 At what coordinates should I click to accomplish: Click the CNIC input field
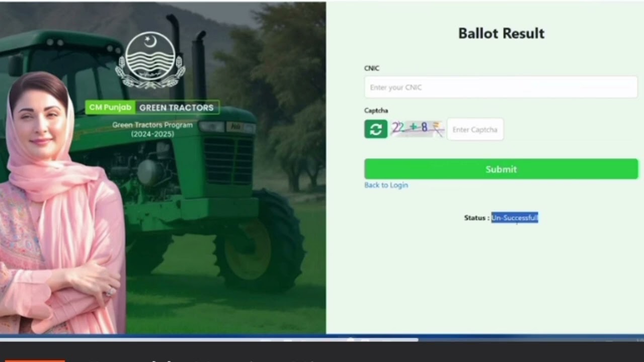[501, 87]
